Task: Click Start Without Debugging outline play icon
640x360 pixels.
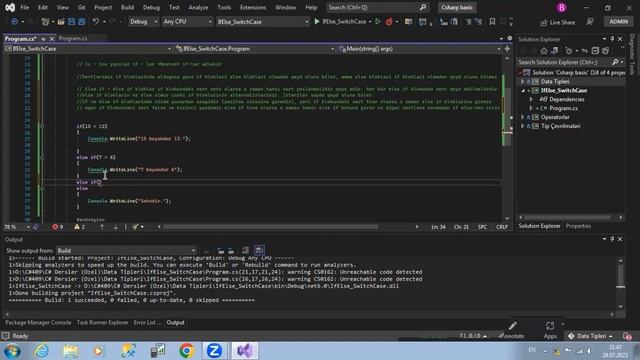Action: [378, 22]
